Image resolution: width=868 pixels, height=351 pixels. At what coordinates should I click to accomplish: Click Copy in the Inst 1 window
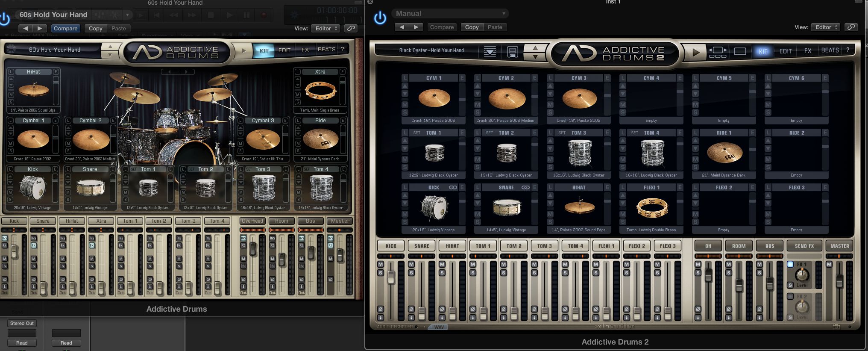coord(472,27)
